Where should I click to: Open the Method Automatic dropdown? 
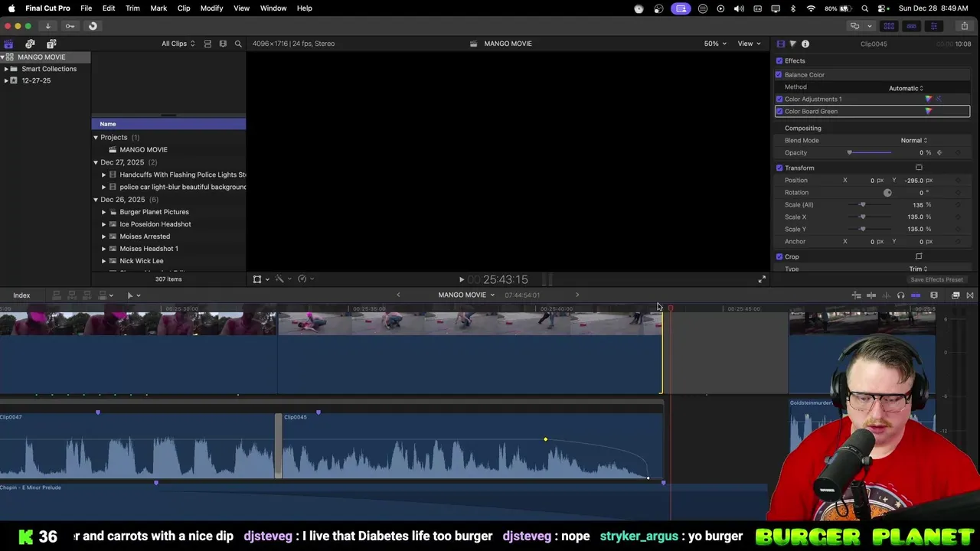[x=906, y=88]
